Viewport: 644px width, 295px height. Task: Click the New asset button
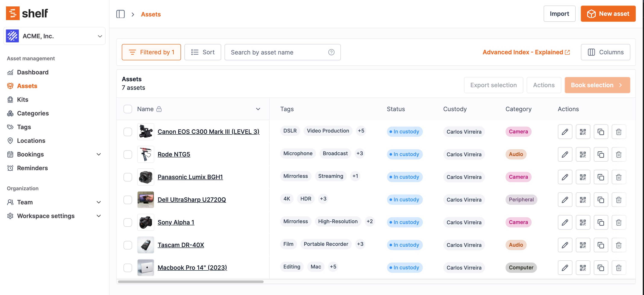coord(608,13)
